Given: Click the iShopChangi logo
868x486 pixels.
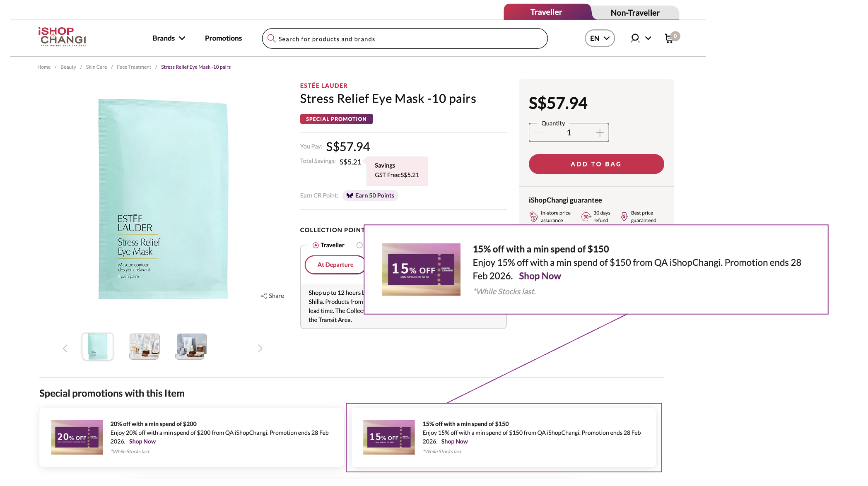Looking at the screenshot, I should pyautogui.click(x=62, y=37).
